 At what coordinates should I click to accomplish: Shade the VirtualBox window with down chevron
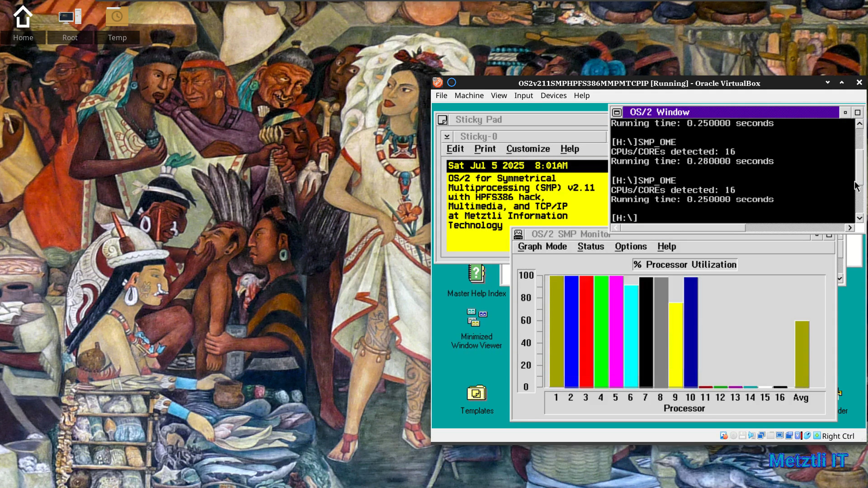(x=827, y=82)
